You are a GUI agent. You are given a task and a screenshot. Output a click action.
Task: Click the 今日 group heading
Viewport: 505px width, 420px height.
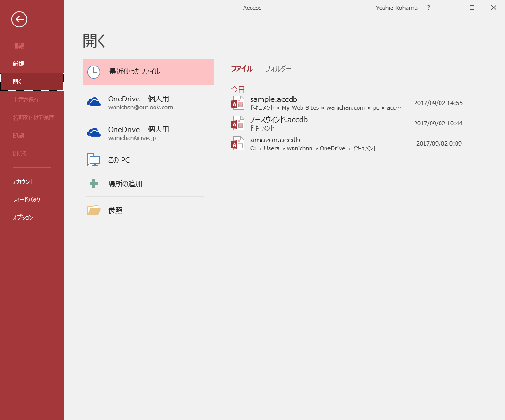coord(238,89)
